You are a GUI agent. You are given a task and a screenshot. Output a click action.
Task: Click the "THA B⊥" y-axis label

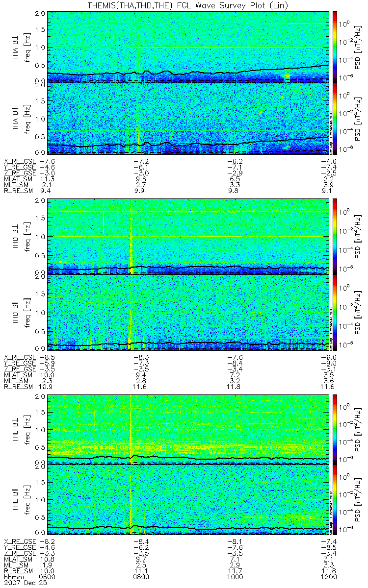tap(16, 47)
